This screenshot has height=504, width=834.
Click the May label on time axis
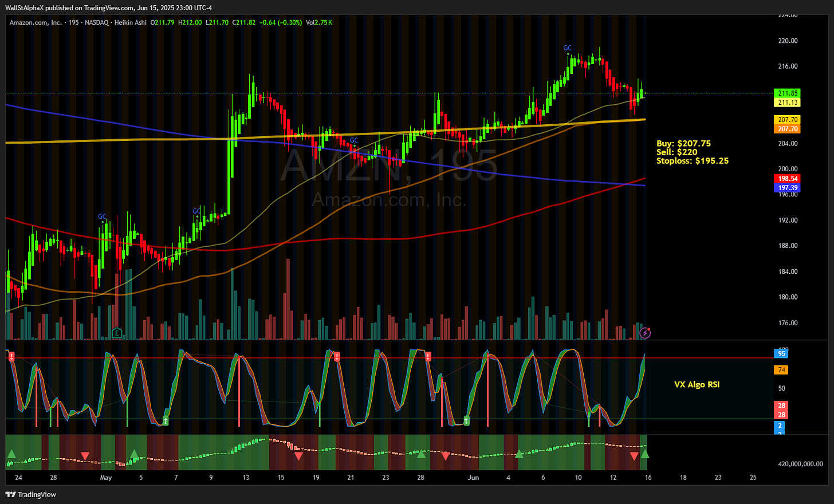click(x=106, y=478)
